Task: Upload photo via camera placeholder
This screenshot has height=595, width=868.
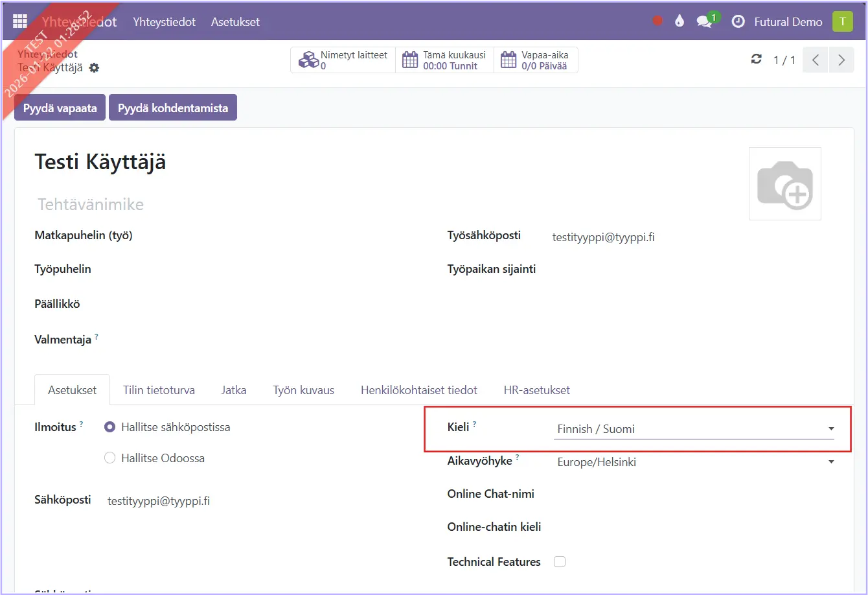Action: click(784, 184)
